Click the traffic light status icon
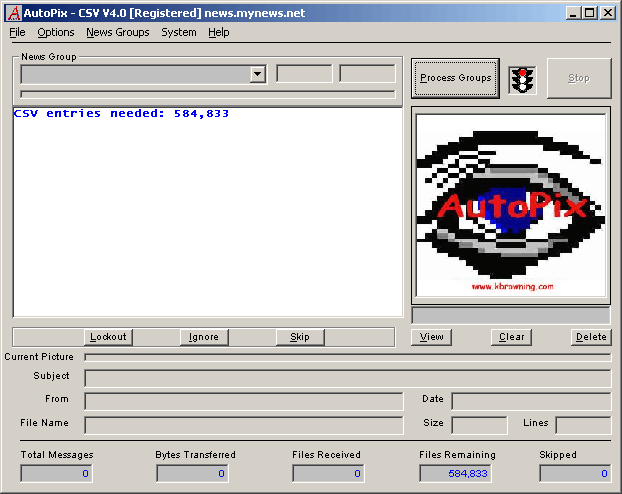 tap(522, 81)
